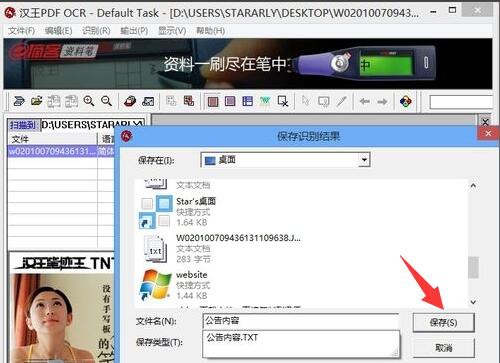Screen dimensions: 500x363
Task: Select the arrow pointer tool in toolbar
Action: [x=305, y=101]
